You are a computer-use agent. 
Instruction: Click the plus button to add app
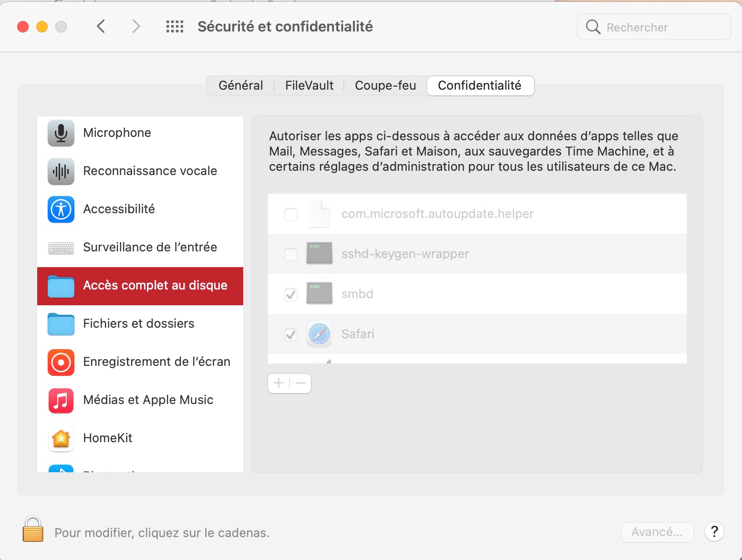(x=279, y=383)
